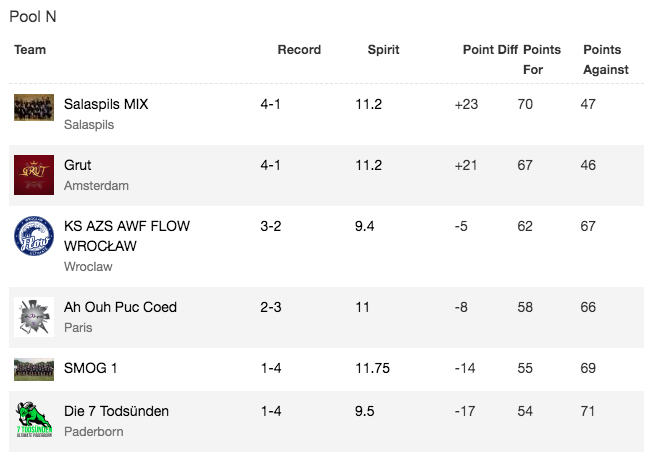This screenshot has width=650, height=462.
Task: Open the Salaspils MIX team photo thumbnail
Action: (34, 107)
